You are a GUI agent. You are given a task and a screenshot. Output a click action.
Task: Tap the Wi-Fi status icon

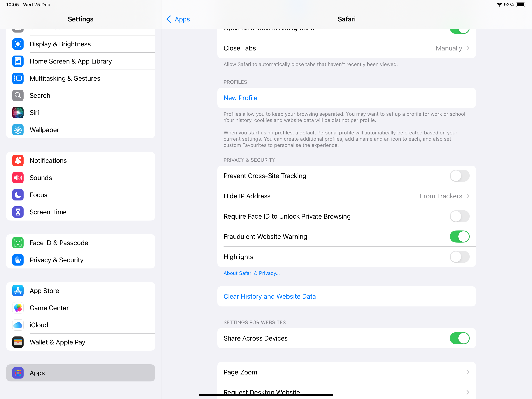[499, 4]
